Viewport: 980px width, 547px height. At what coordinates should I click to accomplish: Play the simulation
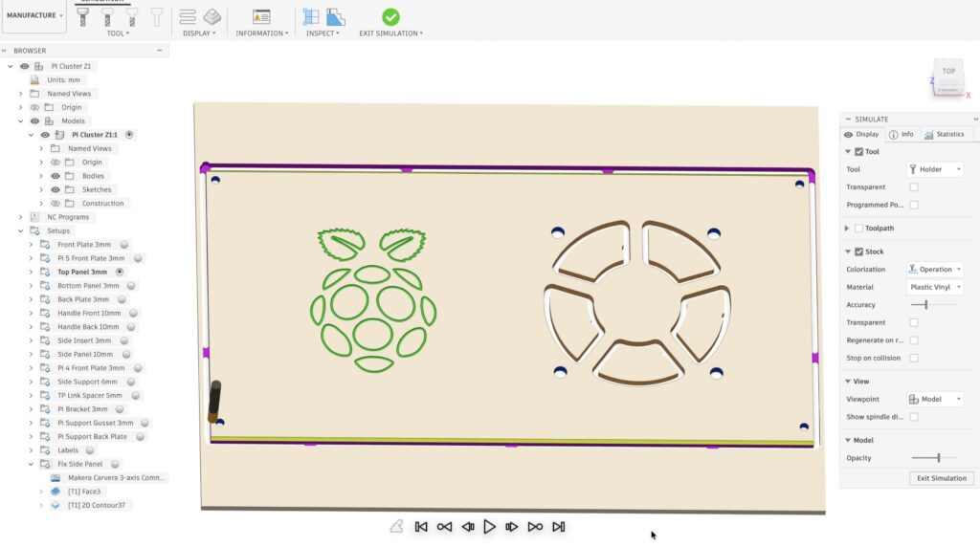coord(489,527)
